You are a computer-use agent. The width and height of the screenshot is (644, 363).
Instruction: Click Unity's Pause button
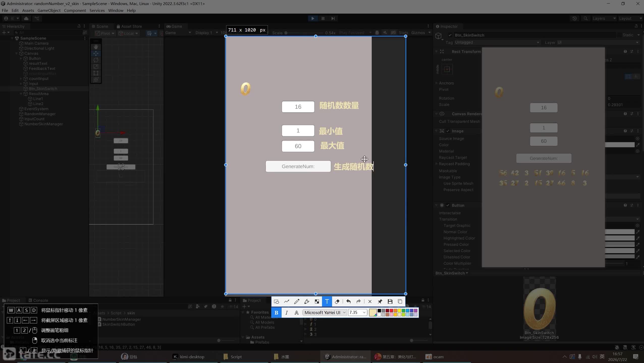(x=323, y=18)
